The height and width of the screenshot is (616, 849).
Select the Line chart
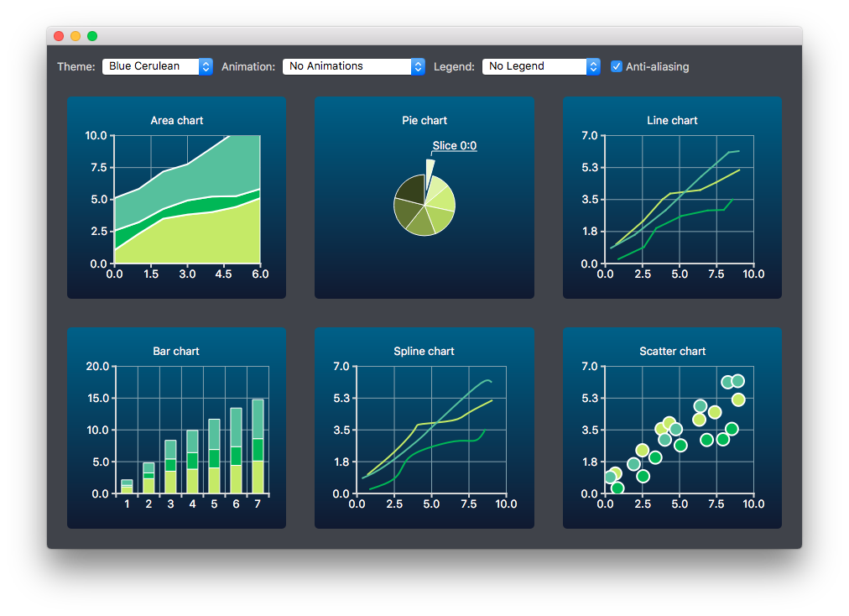[672, 197]
